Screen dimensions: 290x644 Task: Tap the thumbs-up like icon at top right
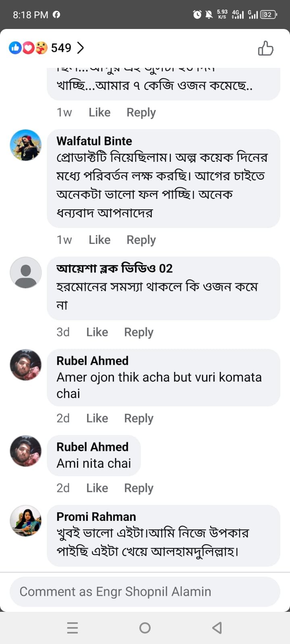point(265,48)
